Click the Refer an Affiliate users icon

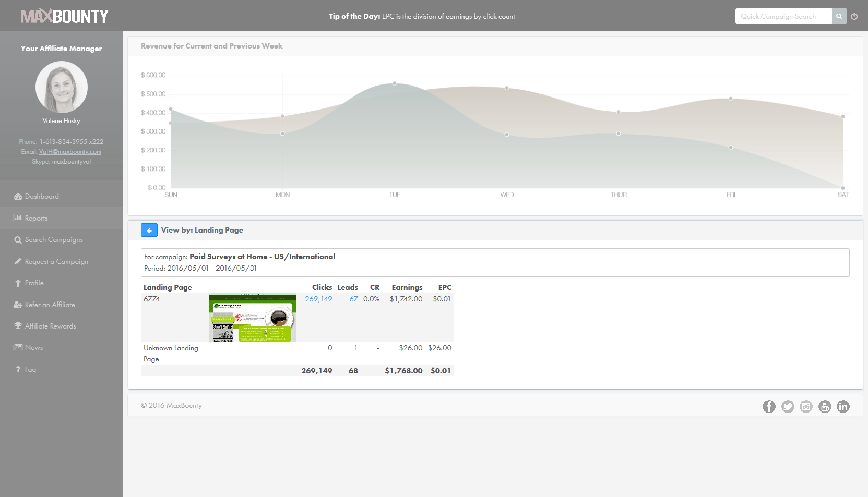coord(18,305)
